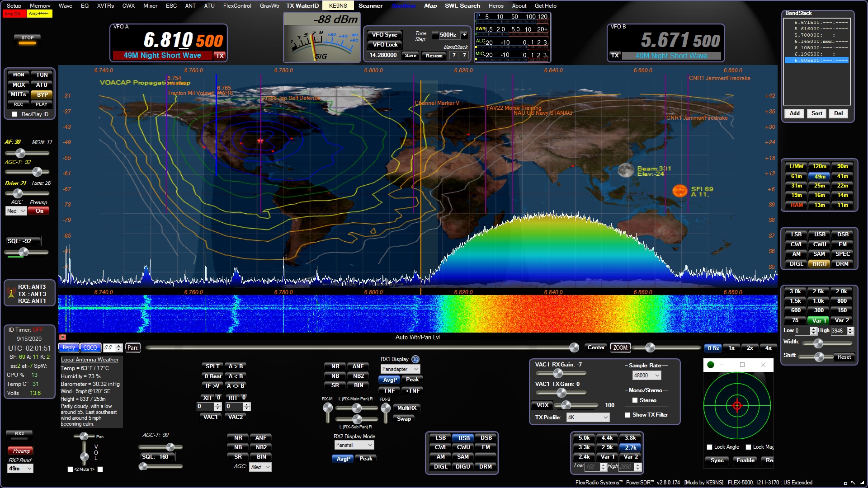This screenshot has width=868, height=488.
Task: Click the red crosshair in the rotor compass
Action: coord(737,405)
